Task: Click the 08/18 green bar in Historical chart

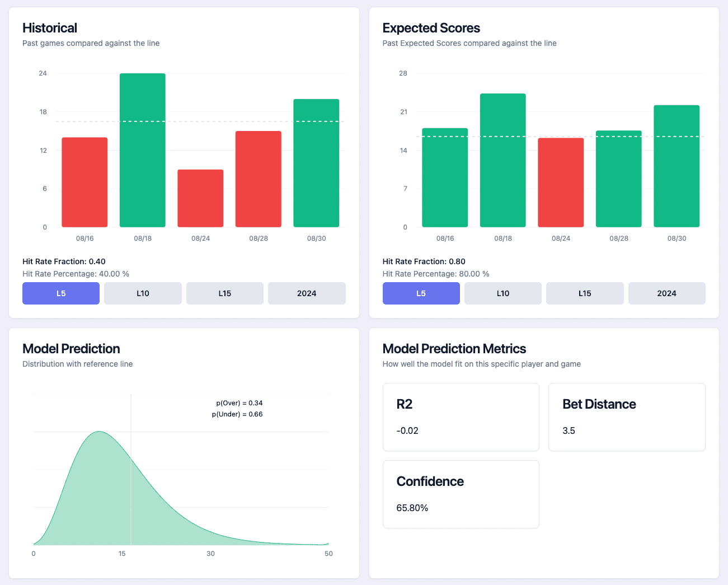Action: coord(143,150)
